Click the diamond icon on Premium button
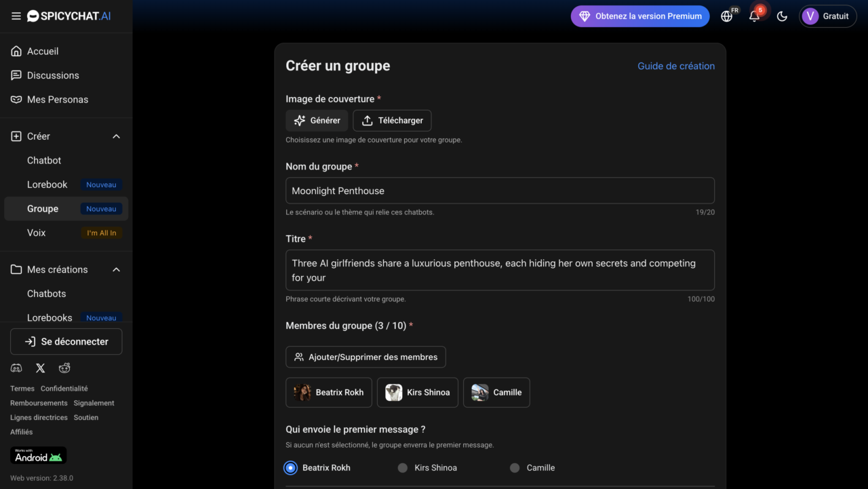 (x=585, y=16)
